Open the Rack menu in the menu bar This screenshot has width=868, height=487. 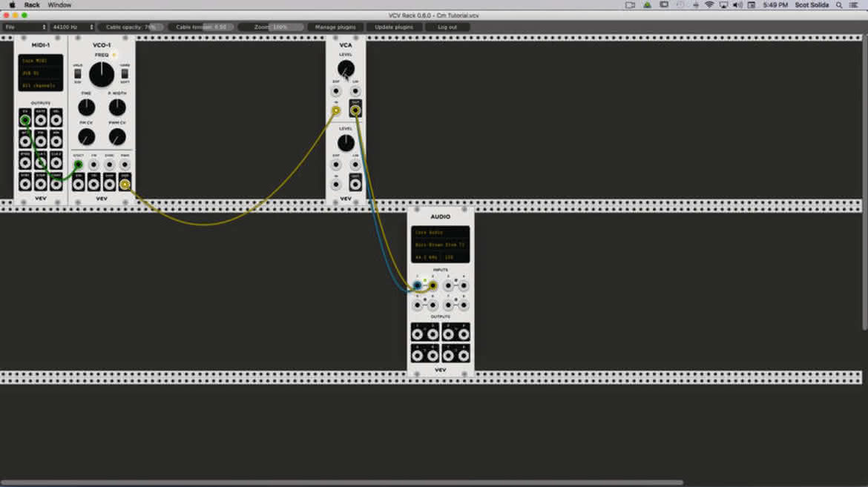32,5
